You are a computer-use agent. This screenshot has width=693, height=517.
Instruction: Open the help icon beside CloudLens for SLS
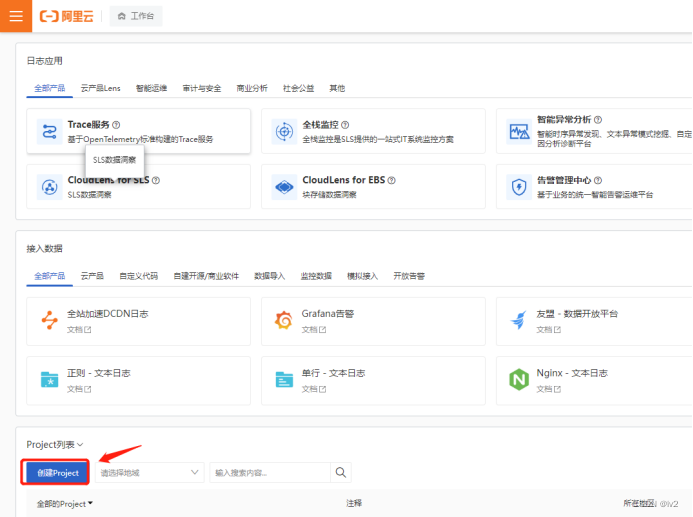click(x=156, y=180)
